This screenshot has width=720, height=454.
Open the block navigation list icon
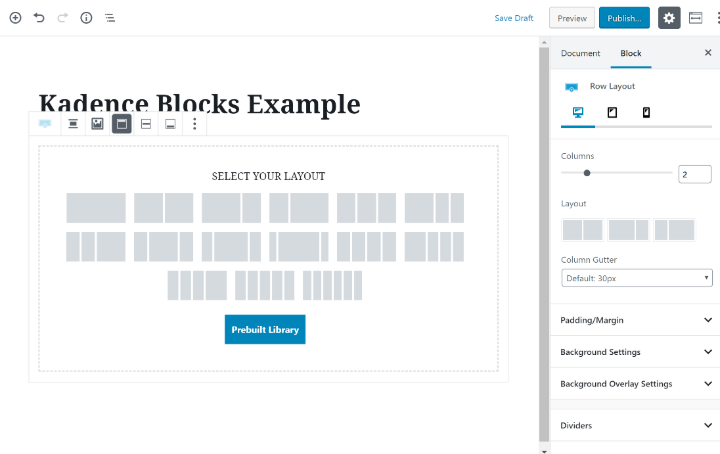click(x=110, y=18)
